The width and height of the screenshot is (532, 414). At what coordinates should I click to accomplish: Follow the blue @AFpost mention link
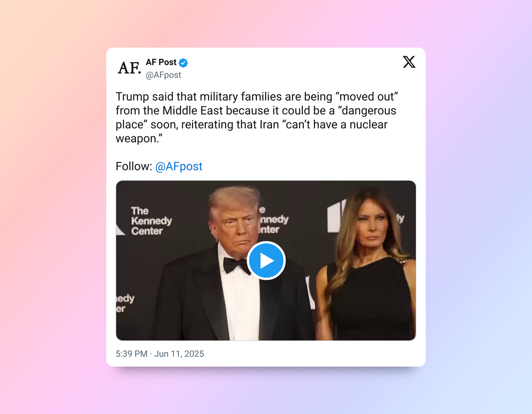[179, 166]
